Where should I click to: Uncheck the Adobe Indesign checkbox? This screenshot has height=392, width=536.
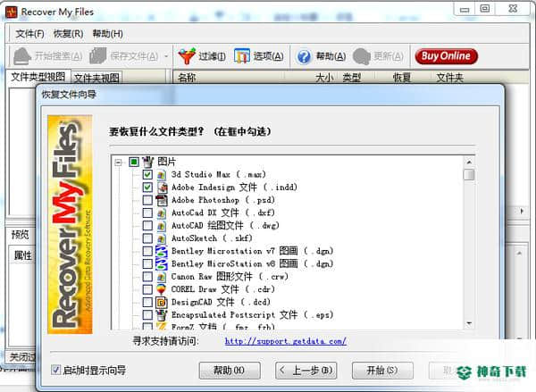pyautogui.click(x=147, y=188)
